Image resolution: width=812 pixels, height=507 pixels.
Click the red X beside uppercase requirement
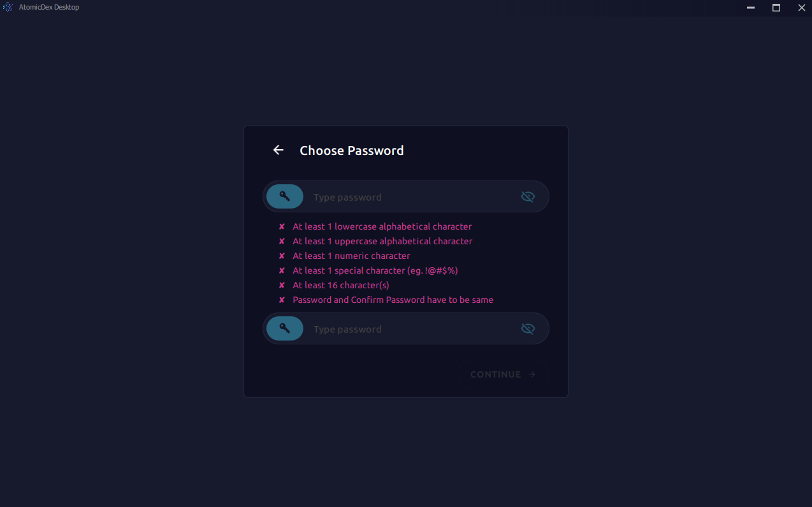tap(282, 241)
